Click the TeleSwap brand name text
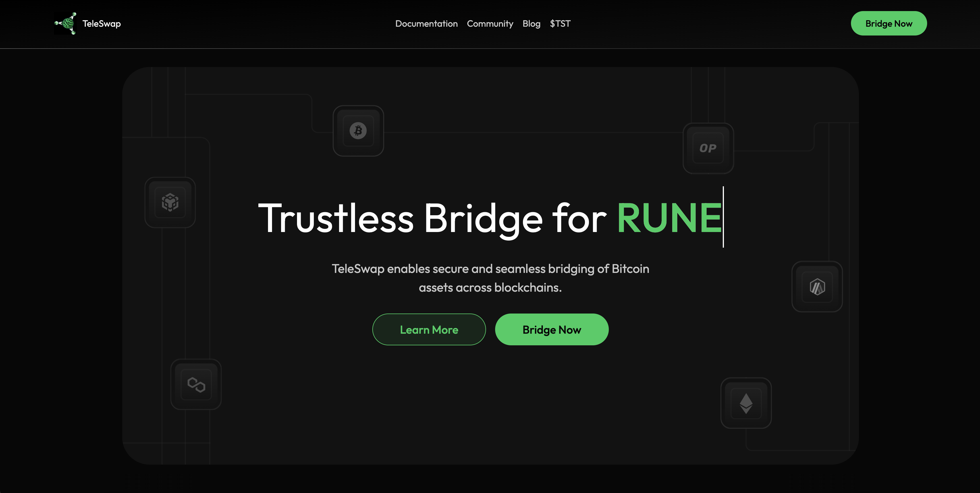Viewport: 980px width, 493px height. pyautogui.click(x=101, y=24)
